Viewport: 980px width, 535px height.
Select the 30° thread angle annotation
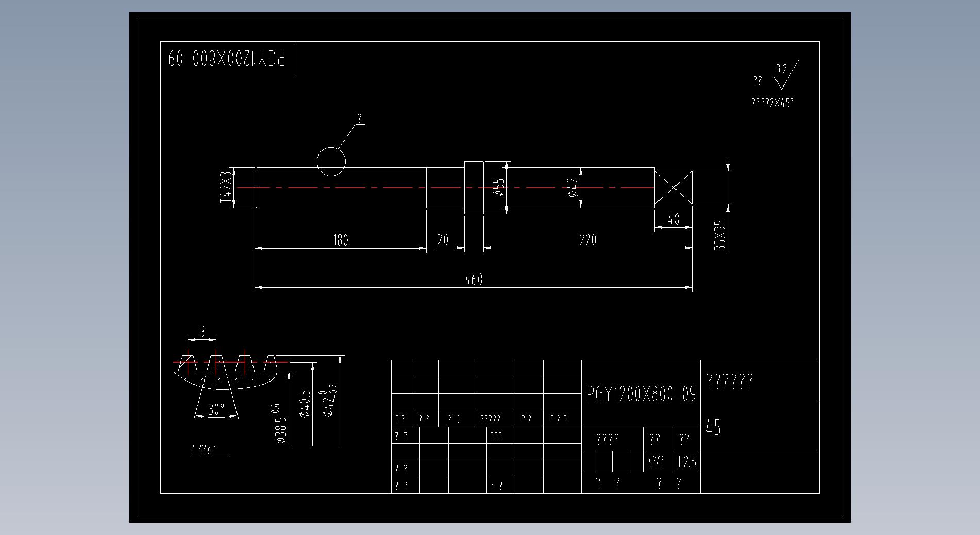[216, 409]
